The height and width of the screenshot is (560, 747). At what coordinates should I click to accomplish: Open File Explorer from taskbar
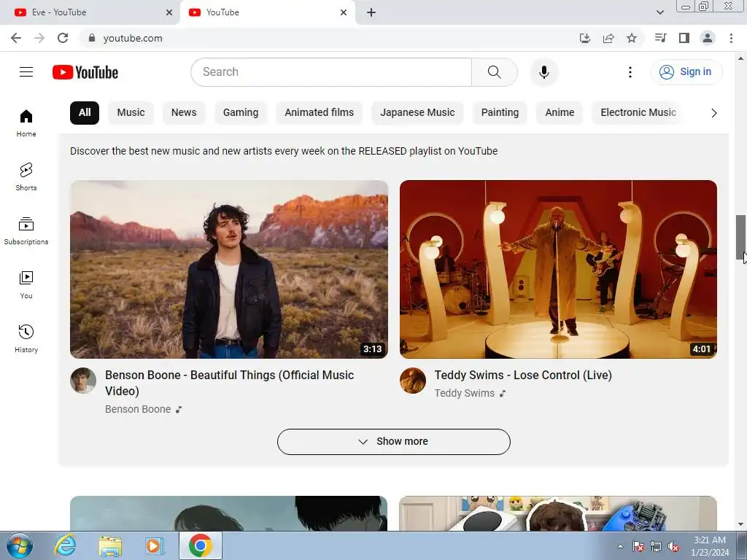110,545
